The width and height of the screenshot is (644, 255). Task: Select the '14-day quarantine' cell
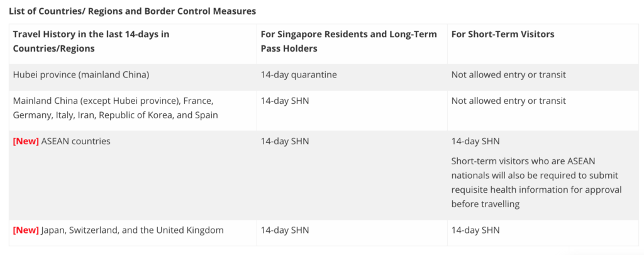[x=299, y=75]
